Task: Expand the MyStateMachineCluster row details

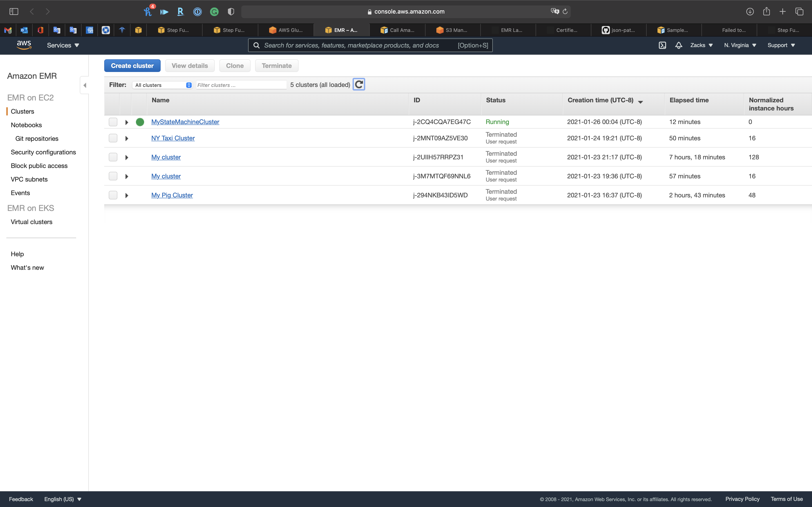Action: pyautogui.click(x=126, y=122)
